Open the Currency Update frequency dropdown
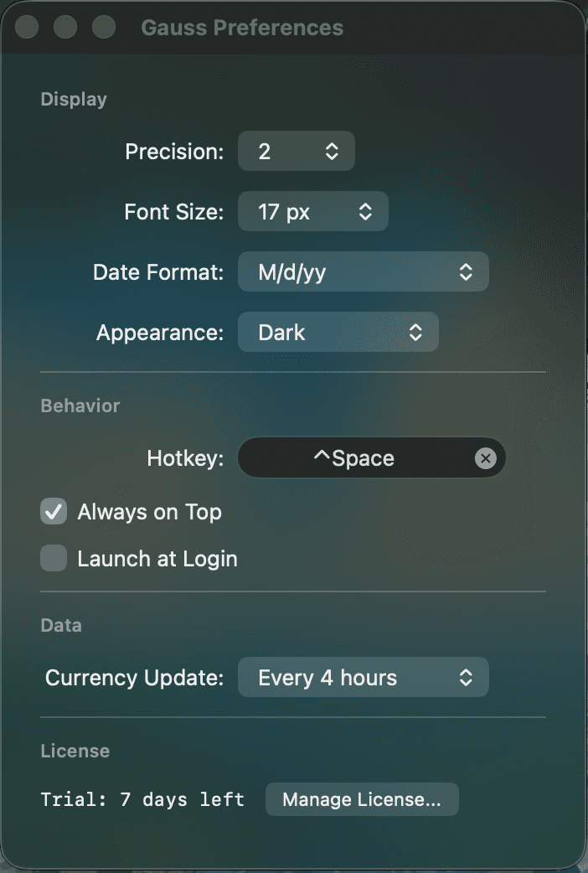Viewport: 588px width, 873px height. pos(364,677)
